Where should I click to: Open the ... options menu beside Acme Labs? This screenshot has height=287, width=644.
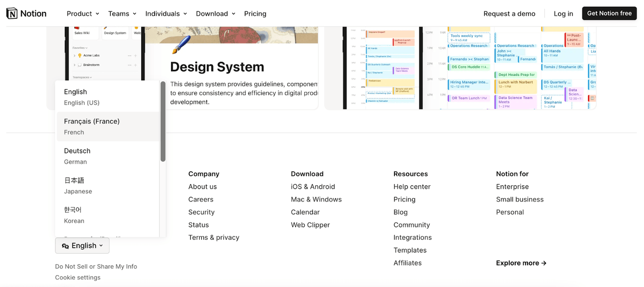coord(129,56)
